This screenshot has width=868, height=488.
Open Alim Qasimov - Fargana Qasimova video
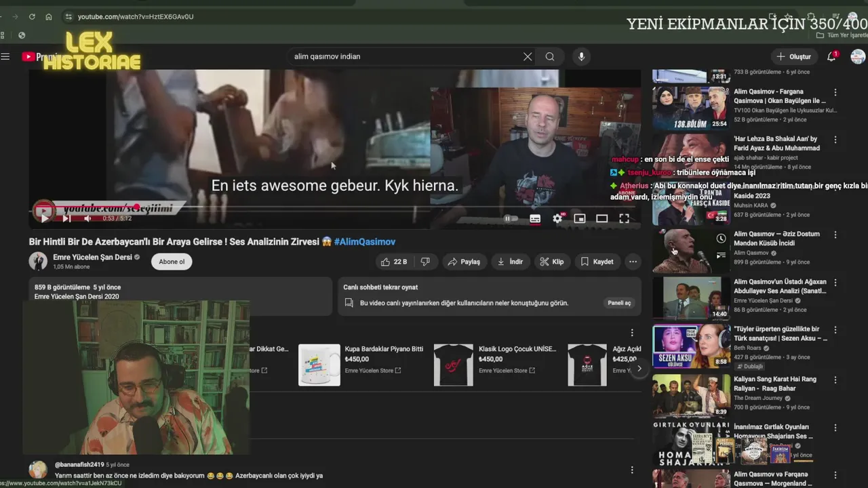[780, 96]
